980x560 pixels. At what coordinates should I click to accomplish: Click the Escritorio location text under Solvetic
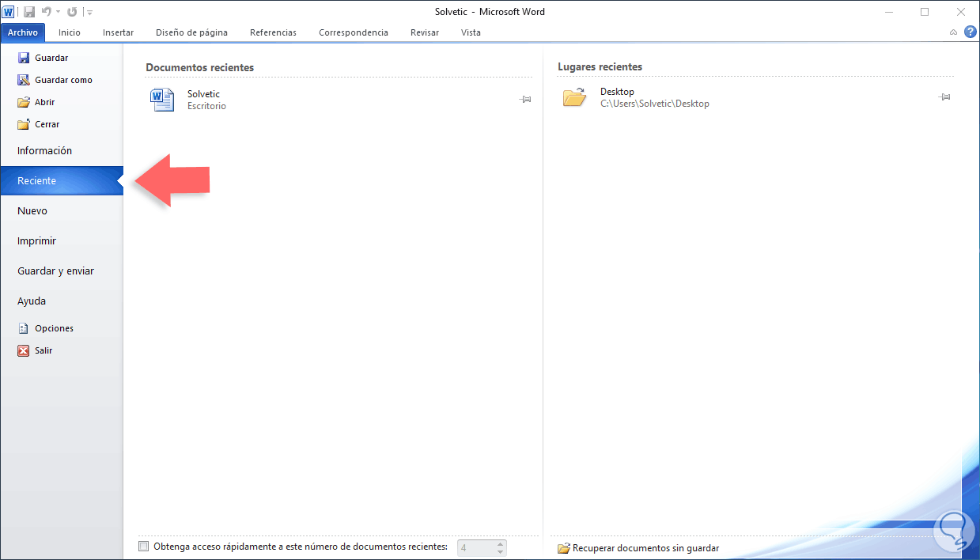(x=206, y=106)
